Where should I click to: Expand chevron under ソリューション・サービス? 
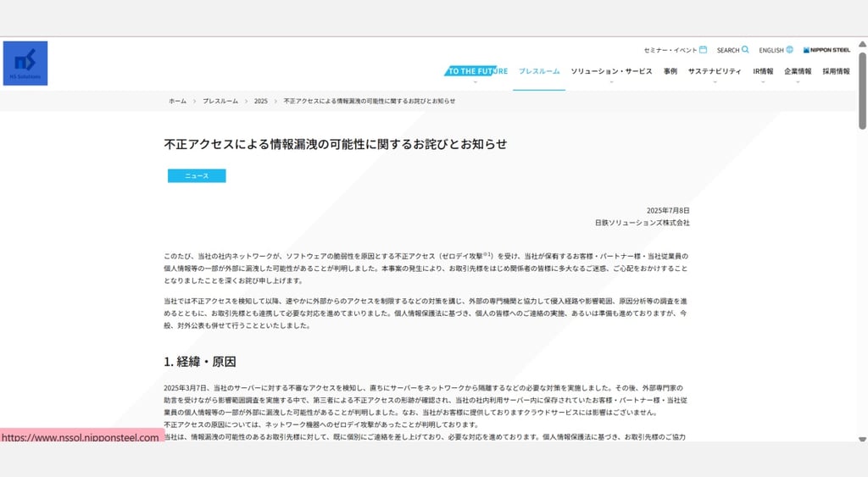tap(612, 82)
